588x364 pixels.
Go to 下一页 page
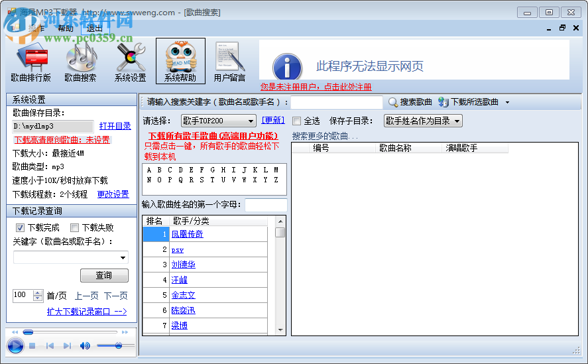(x=115, y=296)
